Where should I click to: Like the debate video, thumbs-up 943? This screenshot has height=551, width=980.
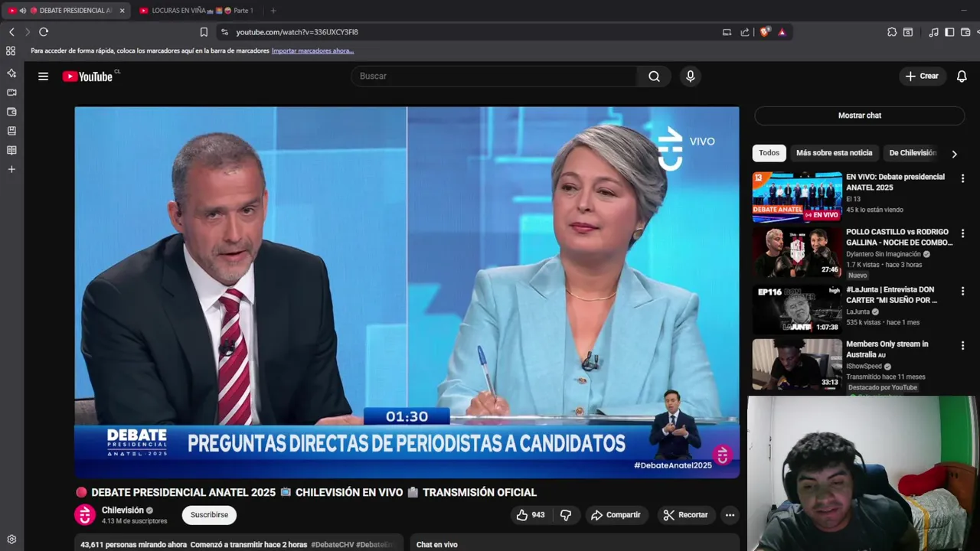(x=530, y=515)
